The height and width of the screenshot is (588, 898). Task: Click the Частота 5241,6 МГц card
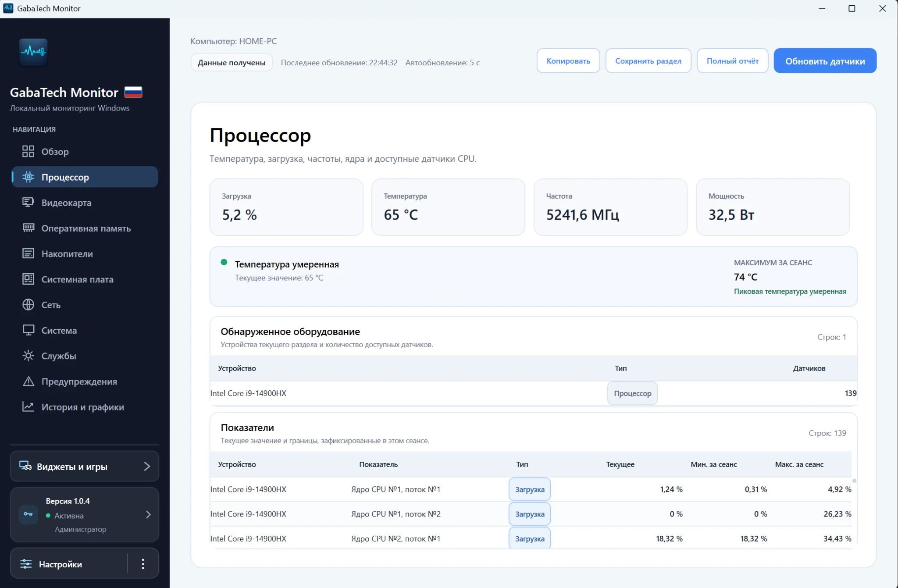[x=610, y=207]
